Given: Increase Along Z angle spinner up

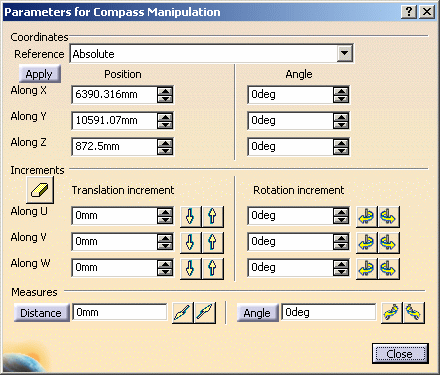Looking at the screenshot, I should point(341,143).
